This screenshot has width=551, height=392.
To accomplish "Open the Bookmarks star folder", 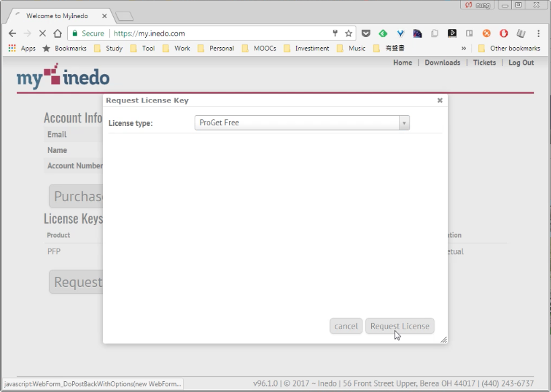I will pos(64,48).
